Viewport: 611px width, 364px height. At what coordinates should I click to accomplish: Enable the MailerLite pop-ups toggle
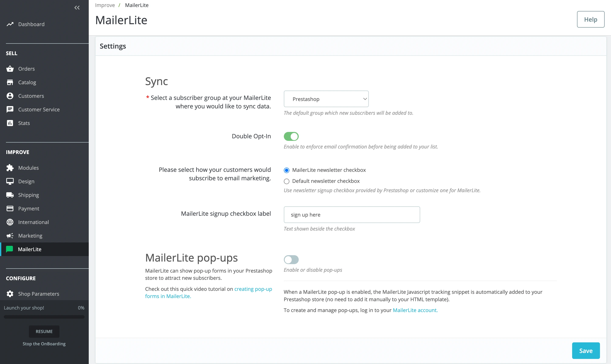tap(291, 259)
